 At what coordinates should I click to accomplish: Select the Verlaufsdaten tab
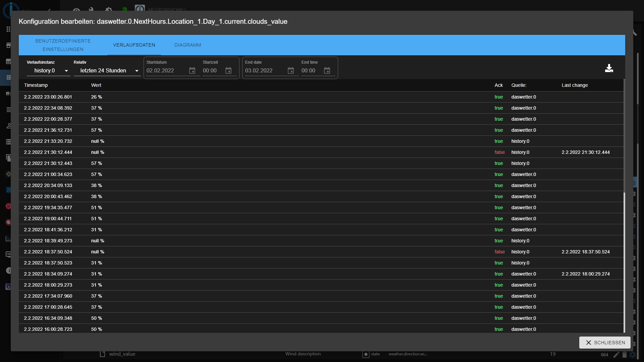[134, 45]
